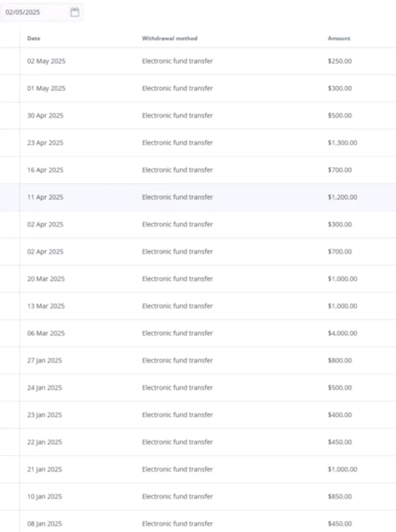Screen dimensions: 396x532
Task: Open the calendar picker icon
Action: point(75,12)
